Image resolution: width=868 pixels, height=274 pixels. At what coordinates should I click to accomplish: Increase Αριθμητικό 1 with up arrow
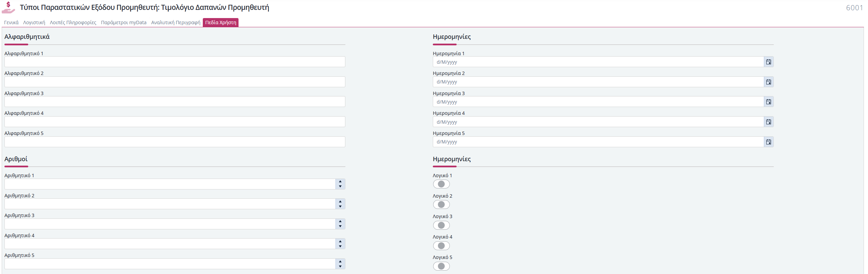click(340, 182)
